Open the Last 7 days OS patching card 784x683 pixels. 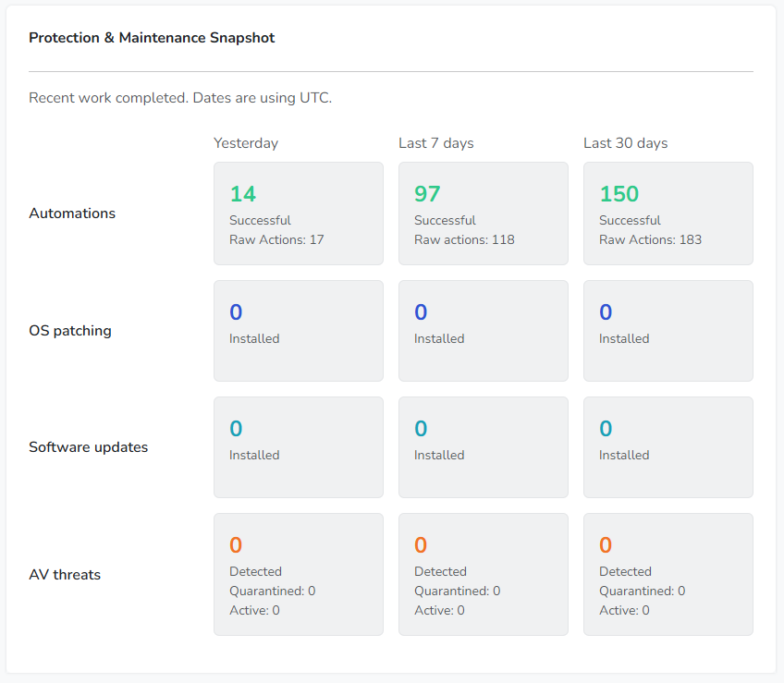pyautogui.click(x=483, y=331)
